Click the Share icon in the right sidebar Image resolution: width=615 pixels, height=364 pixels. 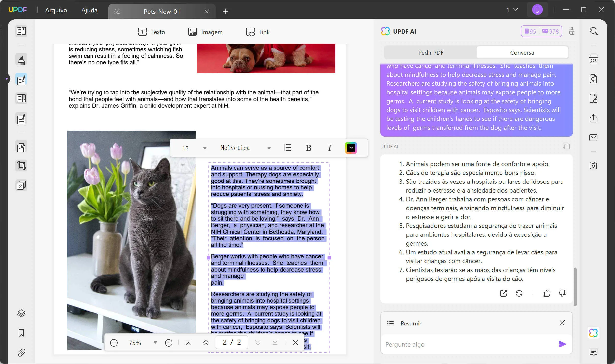(594, 118)
